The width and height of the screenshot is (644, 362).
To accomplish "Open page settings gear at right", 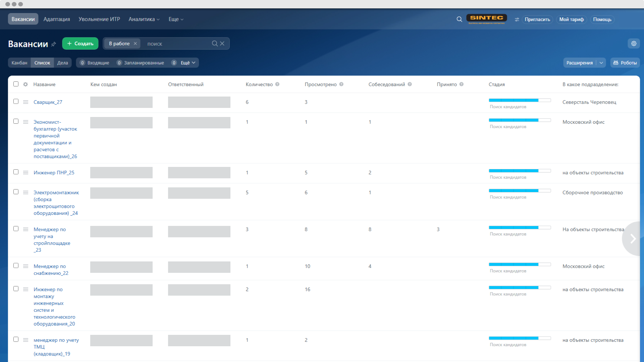I will (x=634, y=44).
